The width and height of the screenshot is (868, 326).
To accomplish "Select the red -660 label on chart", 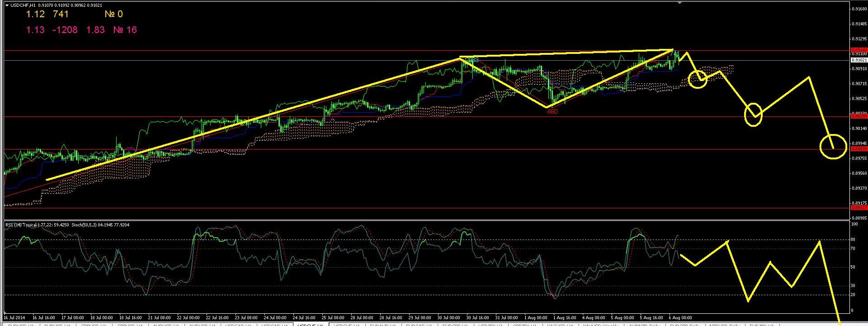I will tap(552, 111).
